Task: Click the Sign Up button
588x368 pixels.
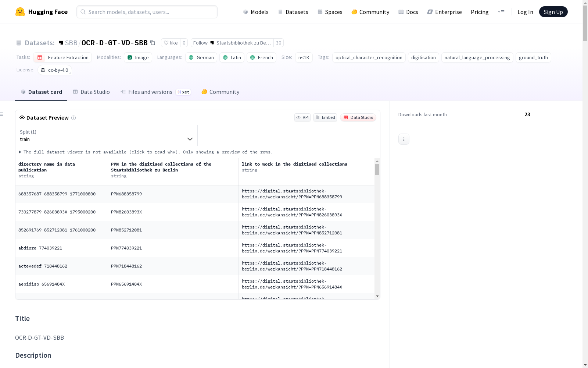Action: 553,12
